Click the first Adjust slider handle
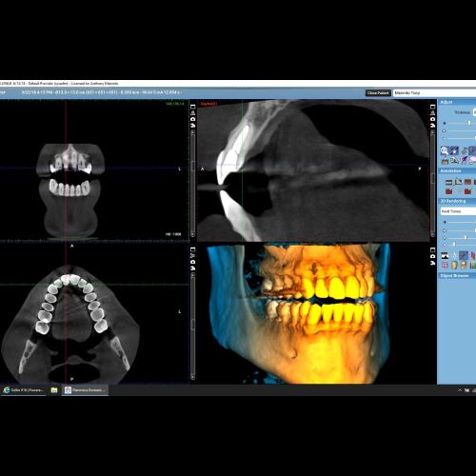This screenshot has width=476, height=476. click(469, 123)
